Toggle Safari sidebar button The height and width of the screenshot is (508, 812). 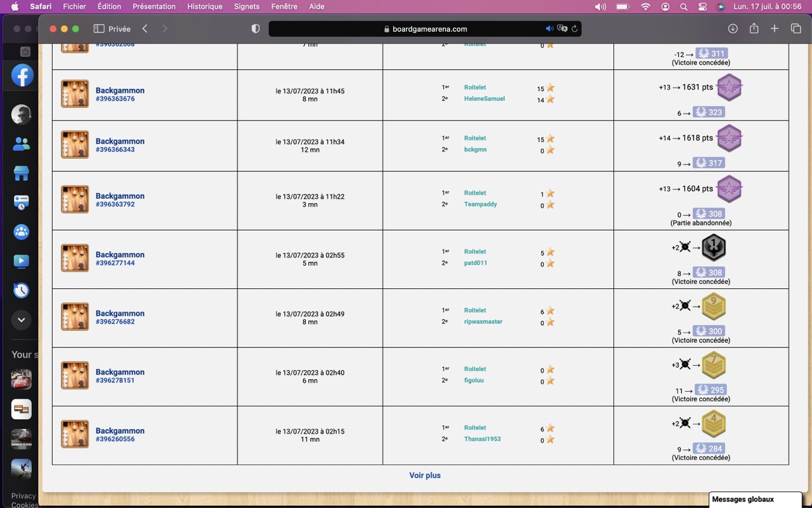(x=99, y=29)
